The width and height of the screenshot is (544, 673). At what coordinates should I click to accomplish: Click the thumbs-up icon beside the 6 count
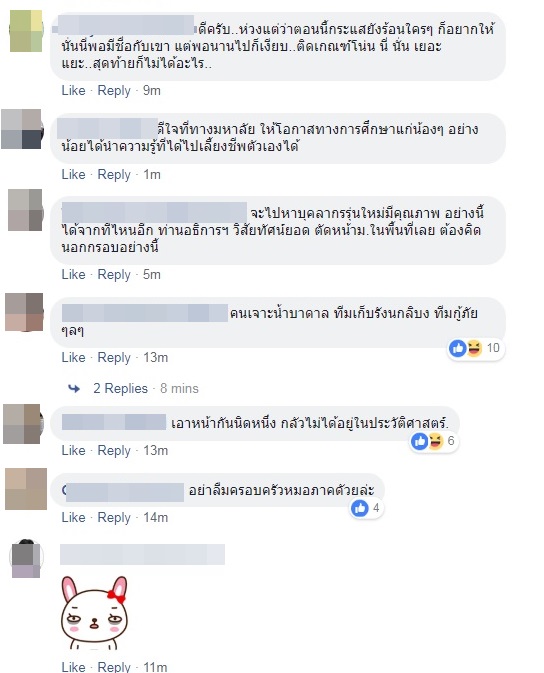click(x=419, y=441)
